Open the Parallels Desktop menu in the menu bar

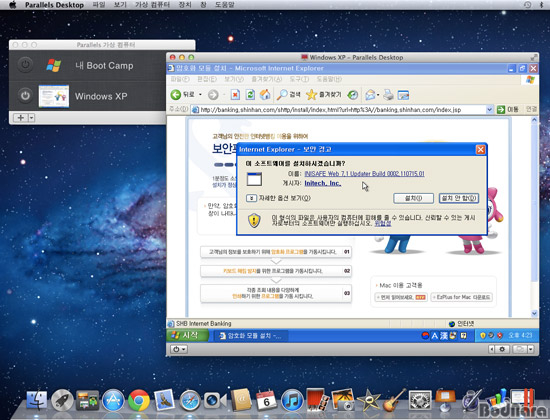[x=54, y=5]
